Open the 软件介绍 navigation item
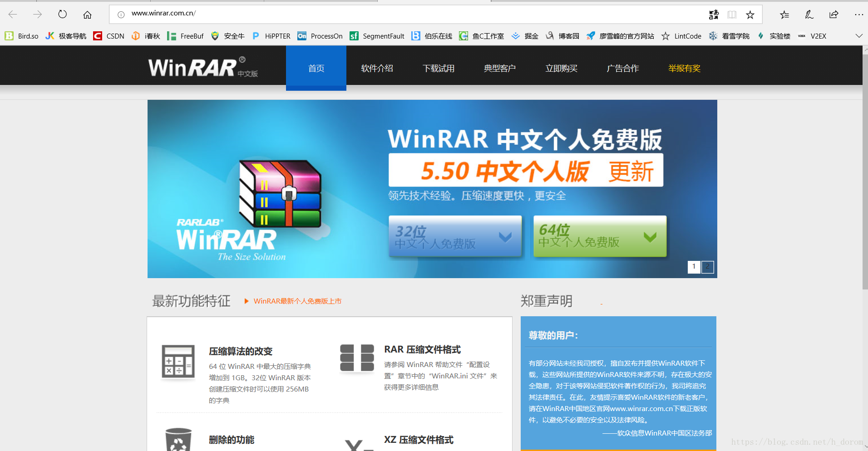The image size is (868, 451). point(377,69)
